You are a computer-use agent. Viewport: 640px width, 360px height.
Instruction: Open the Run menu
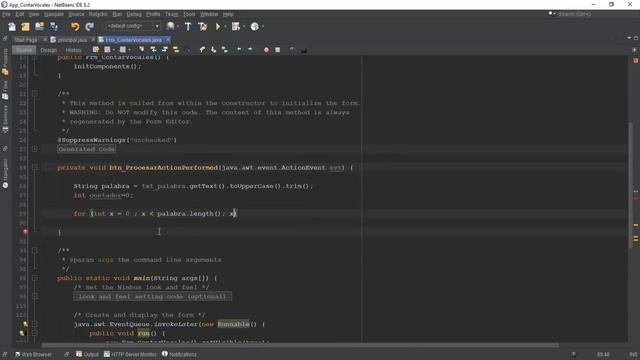coord(117,14)
